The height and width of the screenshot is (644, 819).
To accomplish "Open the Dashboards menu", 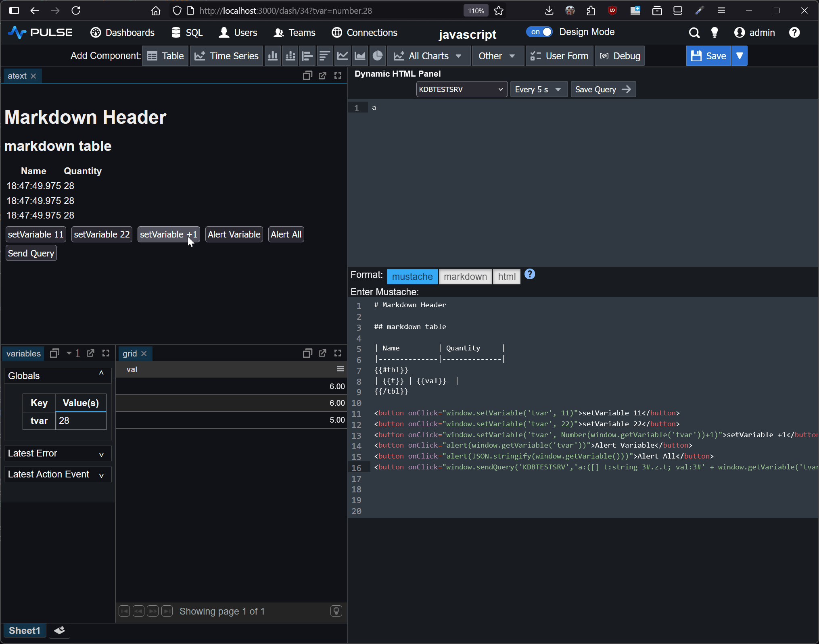I will pyautogui.click(x=123, y=33).
